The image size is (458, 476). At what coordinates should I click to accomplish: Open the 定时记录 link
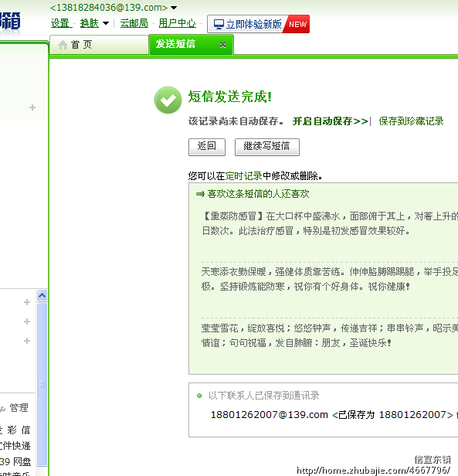pyautogui.click(x=243, y=175)
